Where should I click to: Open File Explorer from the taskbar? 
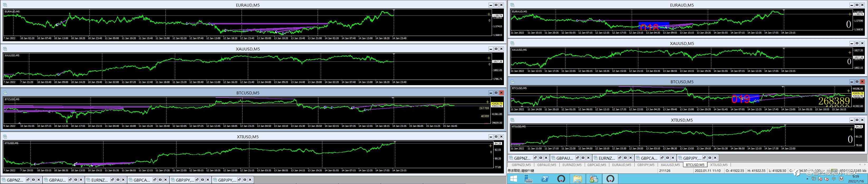[x=578, y=179]
